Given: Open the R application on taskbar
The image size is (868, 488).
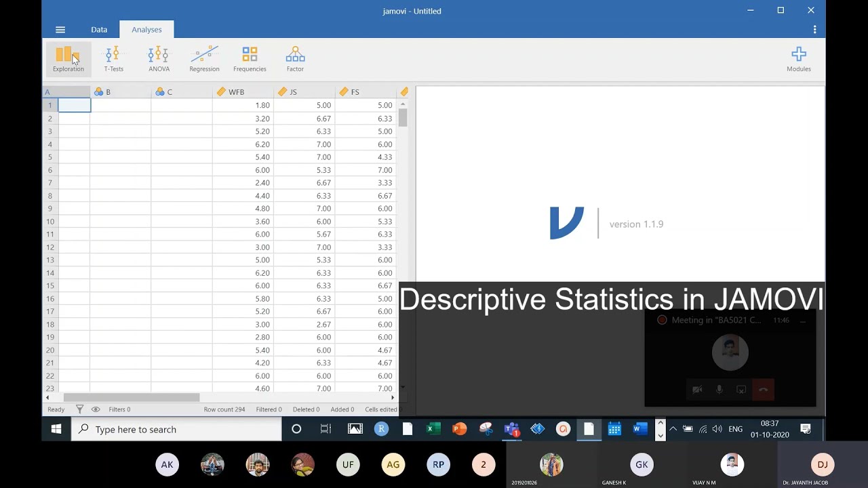Looking at the screenshot, I should (381, 429).
